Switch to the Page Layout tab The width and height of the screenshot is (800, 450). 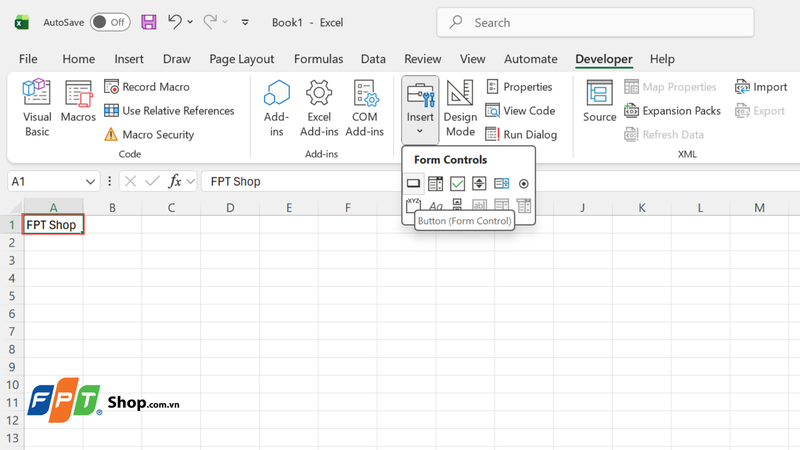pos(241,59)
